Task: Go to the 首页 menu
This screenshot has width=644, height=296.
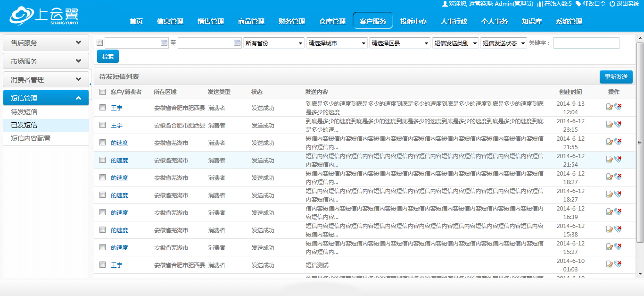Action: pyautogui.click(x=136, y=21)
